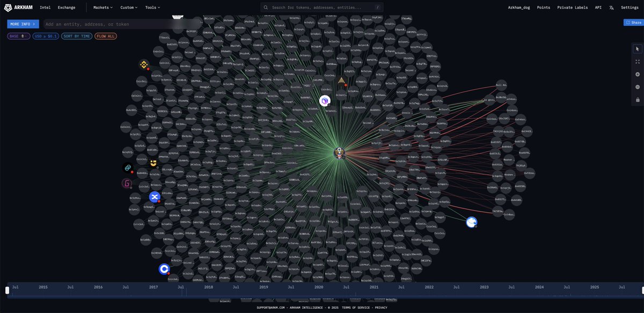The height and width of the screenshot is (313, 644).
Task: Click the blue X exchange node
Action: click(155, 197)
